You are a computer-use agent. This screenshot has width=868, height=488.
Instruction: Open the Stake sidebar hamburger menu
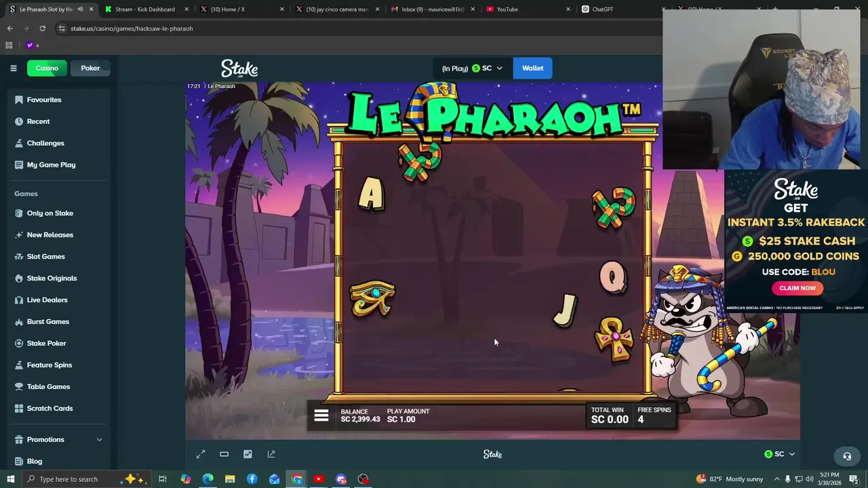[x=13, y=68]
